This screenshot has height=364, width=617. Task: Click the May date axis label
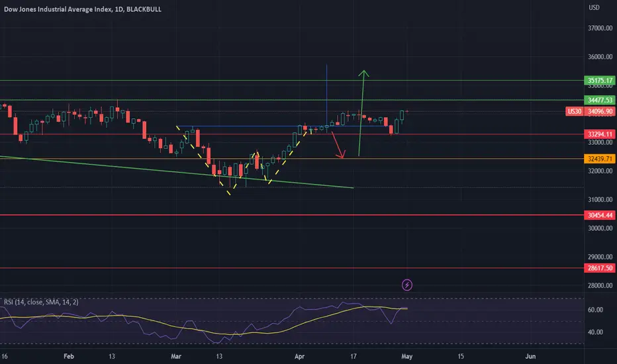[407, 356]
